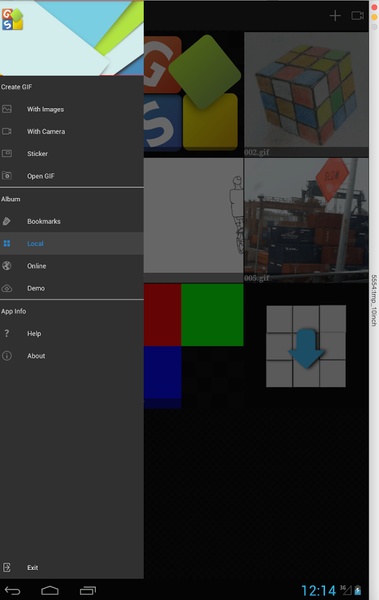Image resolution: width=379 pixels, height=600 pixels.
Task: Go to Bookmarks album
Action: click(72, 221)
